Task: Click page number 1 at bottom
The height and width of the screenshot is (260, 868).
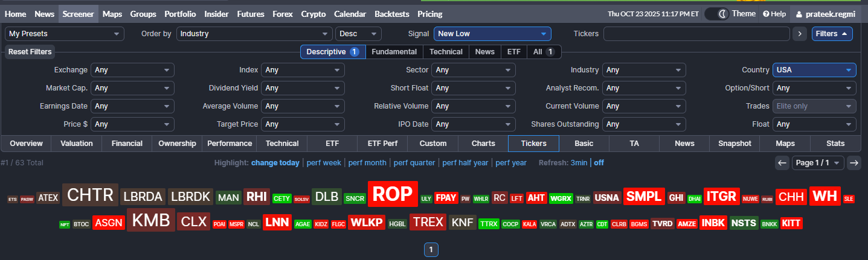Action: pos(431,250)
